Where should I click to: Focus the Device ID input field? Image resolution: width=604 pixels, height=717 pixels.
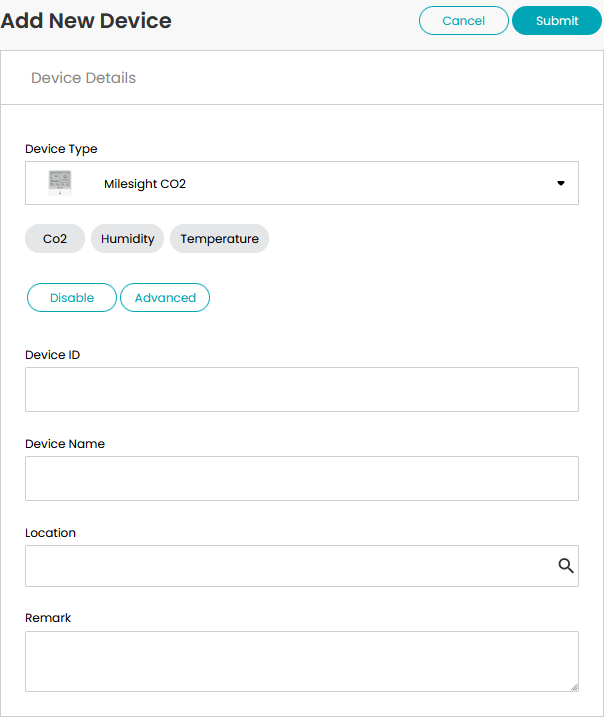pos(302,389)
